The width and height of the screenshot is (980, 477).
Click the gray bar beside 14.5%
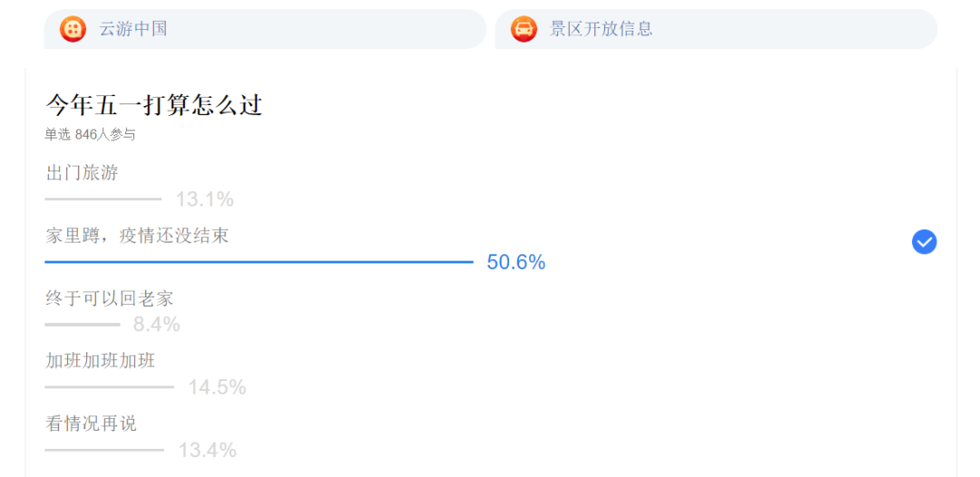point(109,387)
